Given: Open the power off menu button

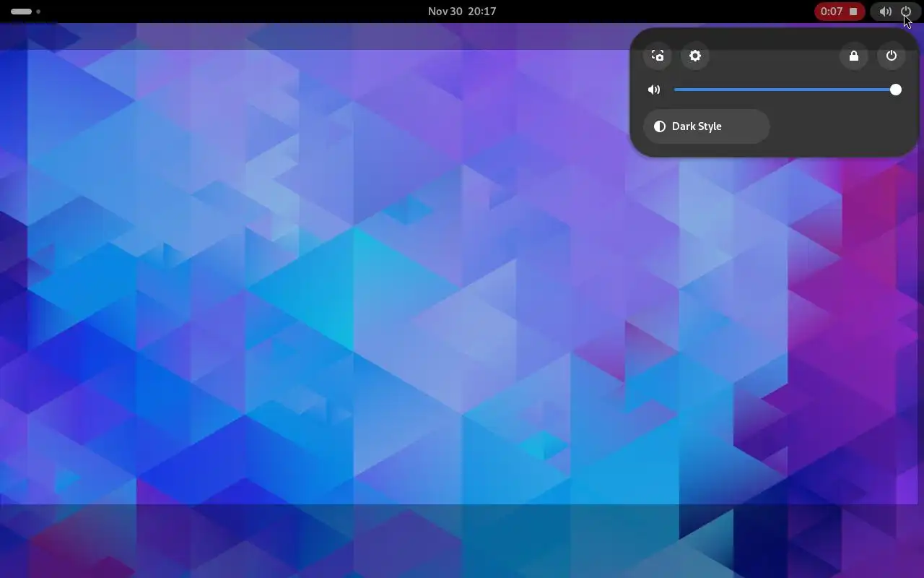Looking at the screenshot, I should pos(892,56).
